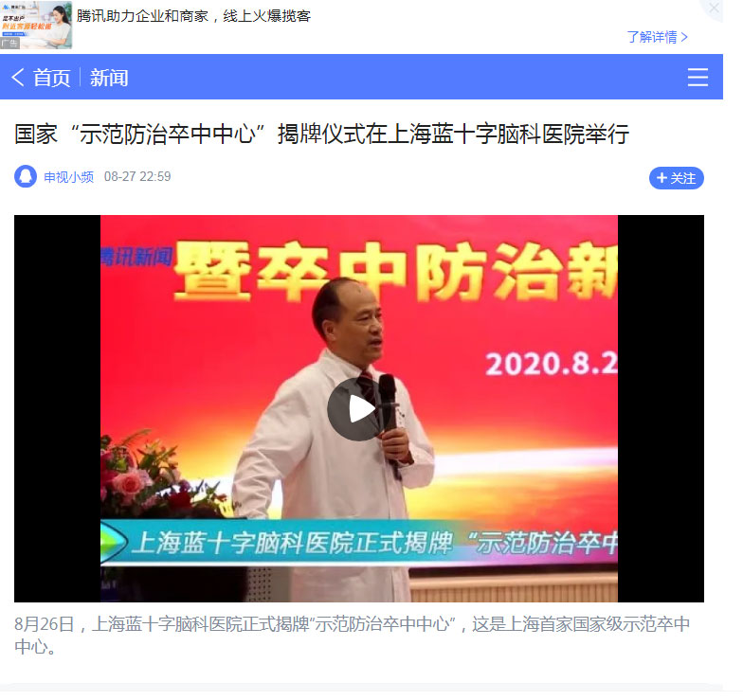
Task: Follow the author with 关注 button
Action: click(677, 178)
